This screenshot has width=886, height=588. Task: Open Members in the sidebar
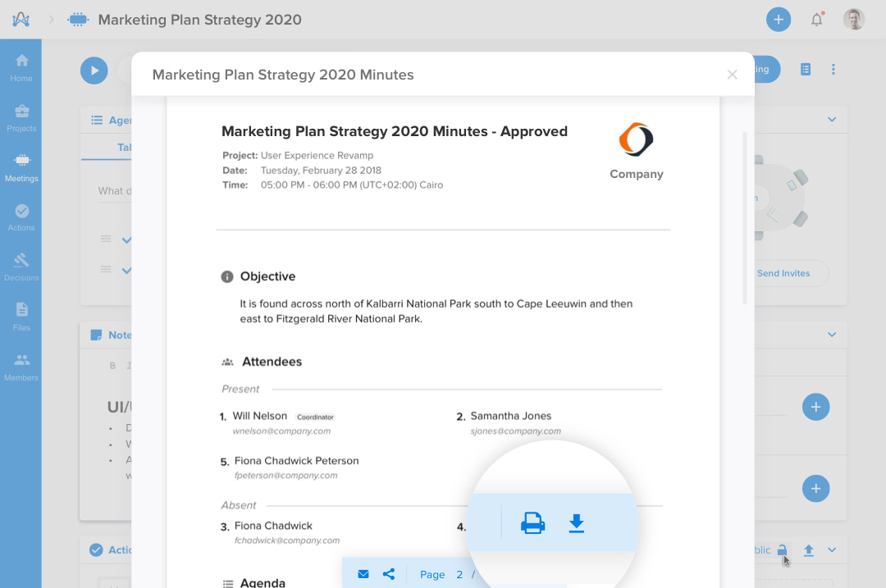21,367
